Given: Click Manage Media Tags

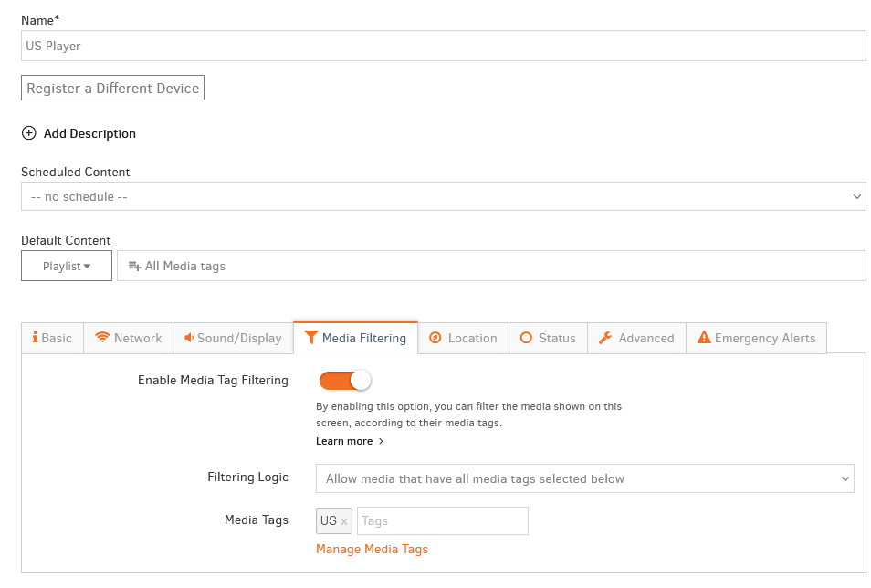Looking at the screenshot, I should coord(372,550).
